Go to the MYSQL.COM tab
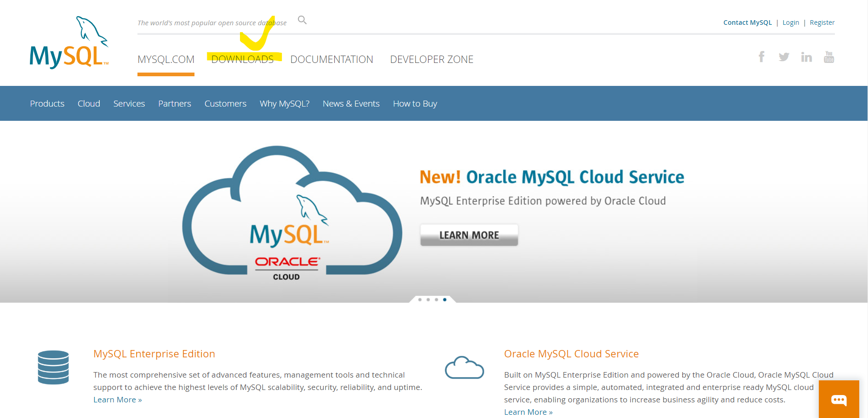Image resolution: width=868 pixels, height=418 pixels. (x=166, y=59)
